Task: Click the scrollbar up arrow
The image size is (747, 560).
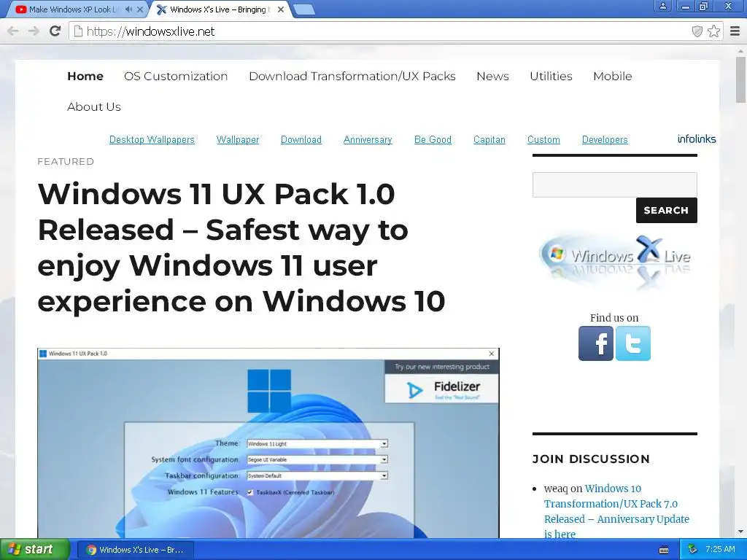Action: click(740, 50)
